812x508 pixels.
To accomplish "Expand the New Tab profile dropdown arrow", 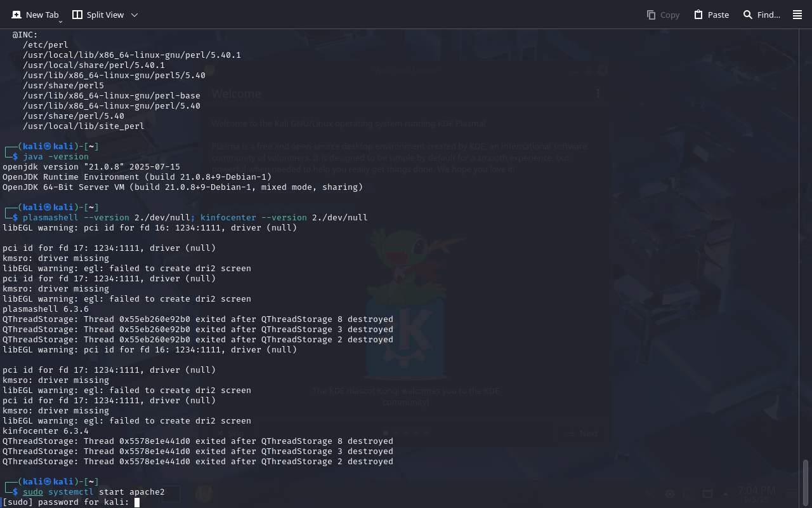I will pyautogui.click(x=61, y=22).
